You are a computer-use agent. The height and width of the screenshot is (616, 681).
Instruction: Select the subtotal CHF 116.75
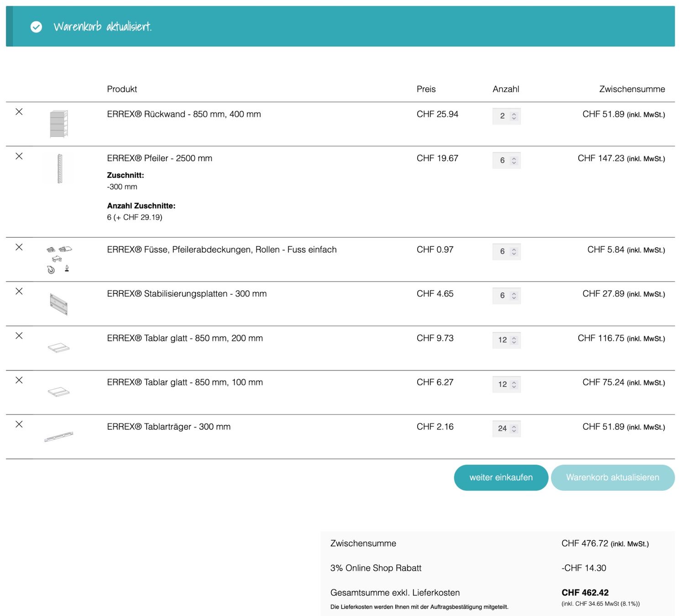(x=601, y=338)
